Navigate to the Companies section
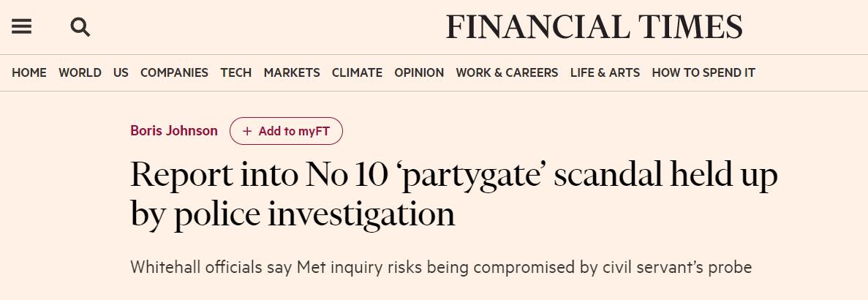The height and width of the screenshot is (300, 868). click(x=174, y=72)
